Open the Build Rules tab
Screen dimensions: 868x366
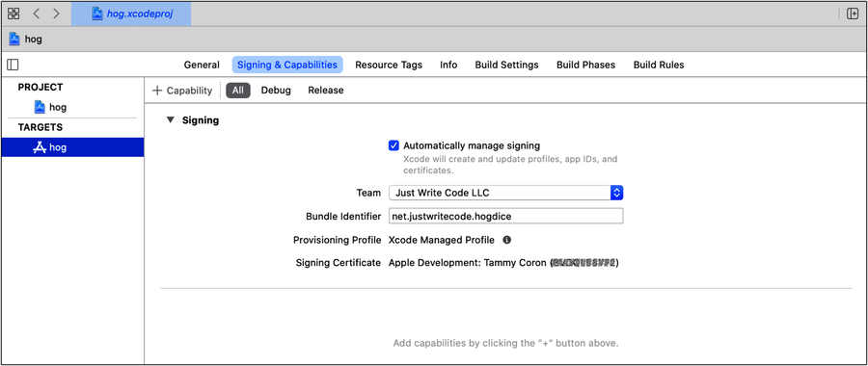coord(659,65)
